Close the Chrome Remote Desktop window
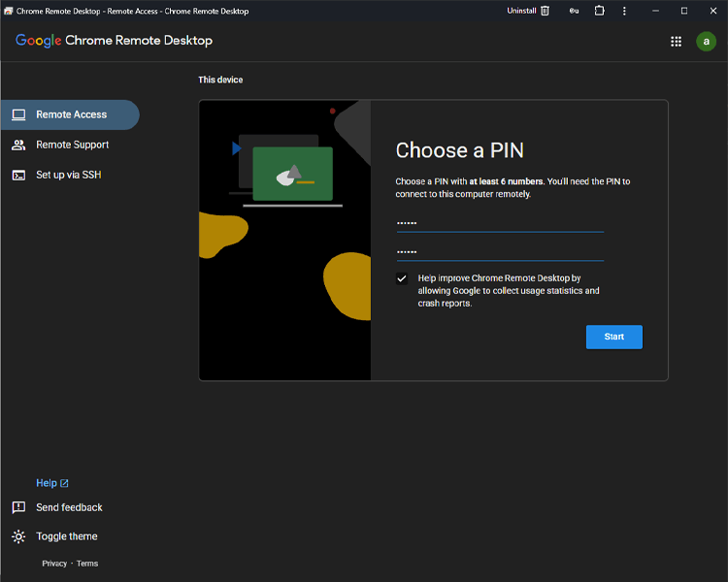The image size is (728, 582). tap(713, 11)
